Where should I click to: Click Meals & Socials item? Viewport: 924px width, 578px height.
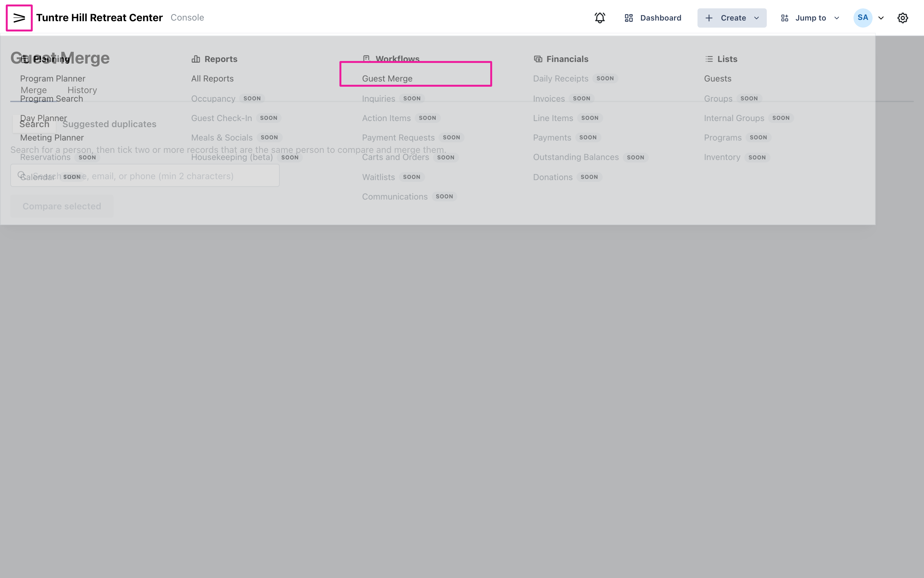[222, 138]
